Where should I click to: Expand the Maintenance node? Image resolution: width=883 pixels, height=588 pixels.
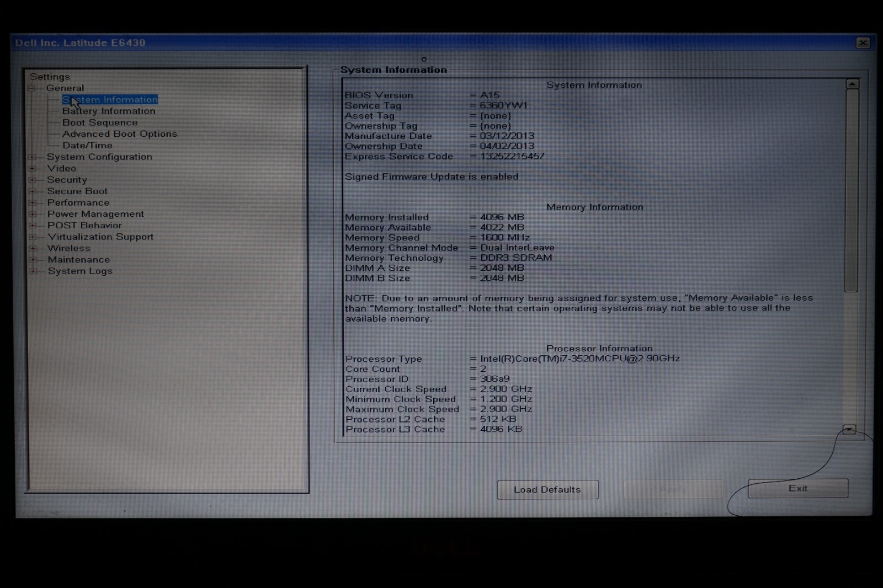(x=33, y=260)
